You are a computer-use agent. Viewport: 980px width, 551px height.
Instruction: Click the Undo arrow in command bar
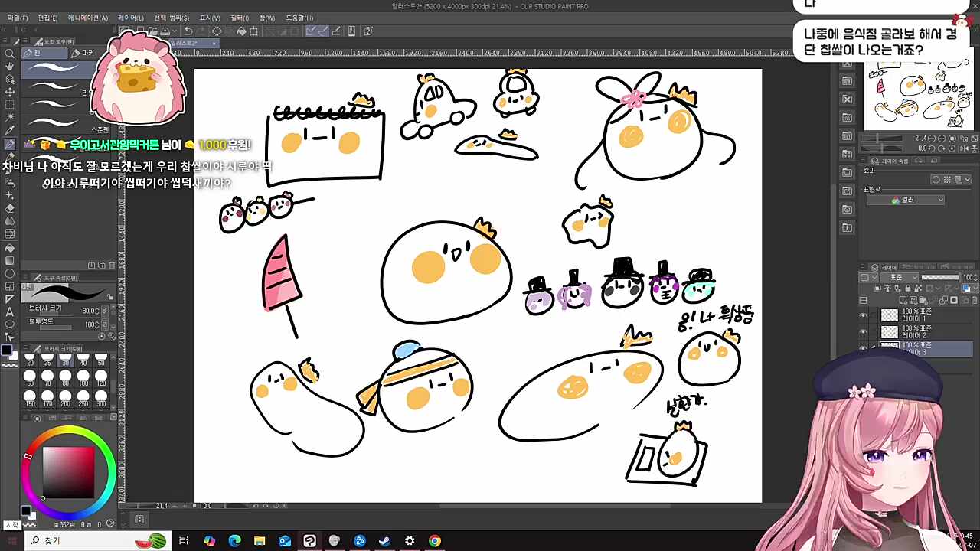pos(188,31)
